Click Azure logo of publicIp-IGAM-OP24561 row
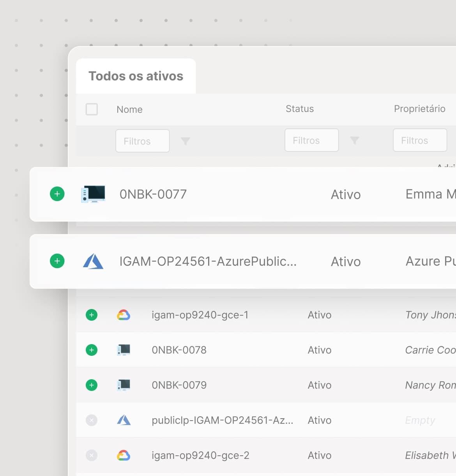The image size is (456, 476). coord(124,420)
